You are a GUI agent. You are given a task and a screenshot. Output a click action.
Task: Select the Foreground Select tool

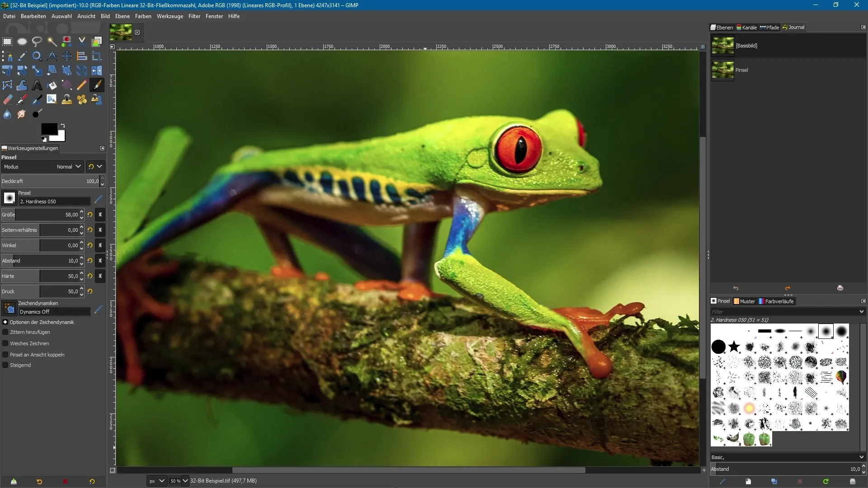(97, 42)
